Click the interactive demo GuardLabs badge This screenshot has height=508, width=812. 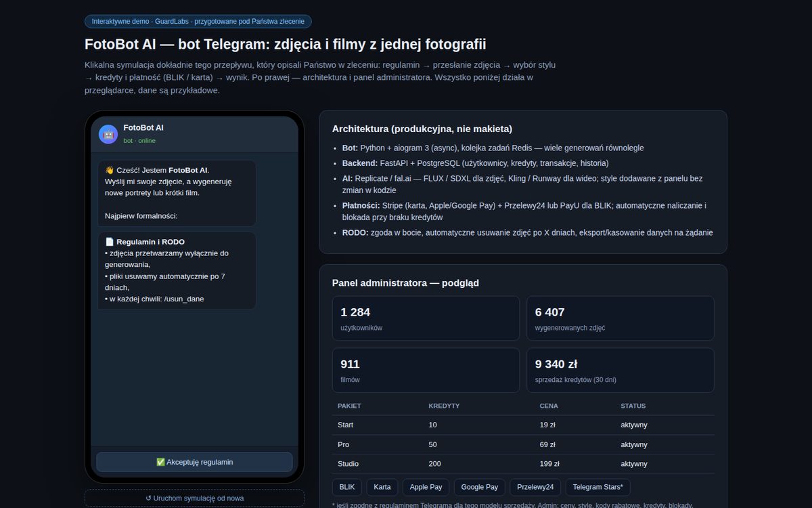[198, 22]
